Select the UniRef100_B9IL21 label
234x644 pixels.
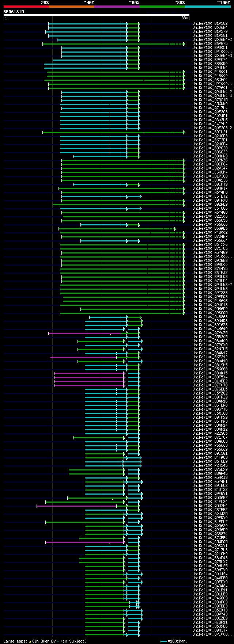pyautogui.click(x=210, y=132)
